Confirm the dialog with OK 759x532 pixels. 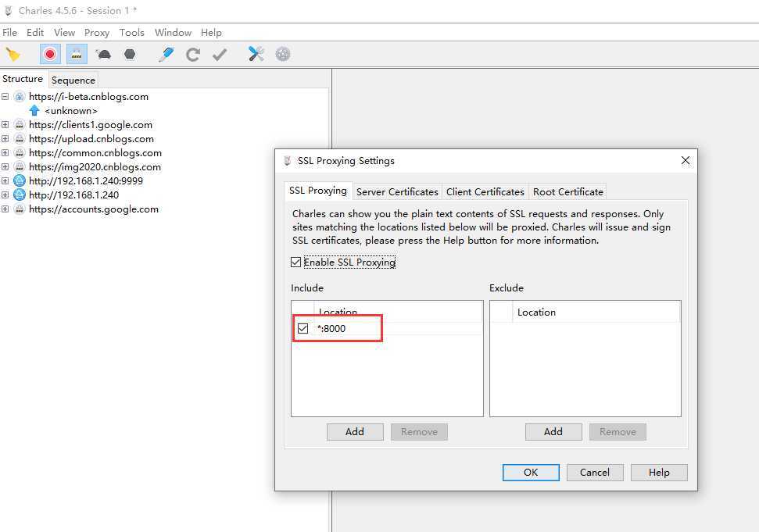(531, 473)
